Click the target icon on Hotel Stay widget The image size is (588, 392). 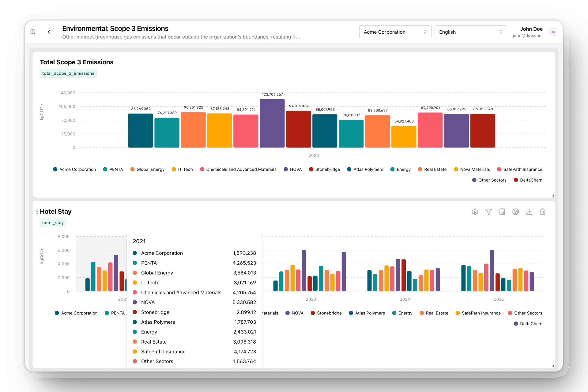click(x=515, y=212)
